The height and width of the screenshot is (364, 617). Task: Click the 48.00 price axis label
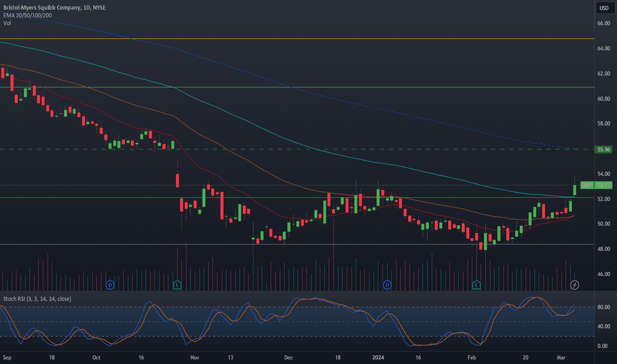(x=604, y=249)
